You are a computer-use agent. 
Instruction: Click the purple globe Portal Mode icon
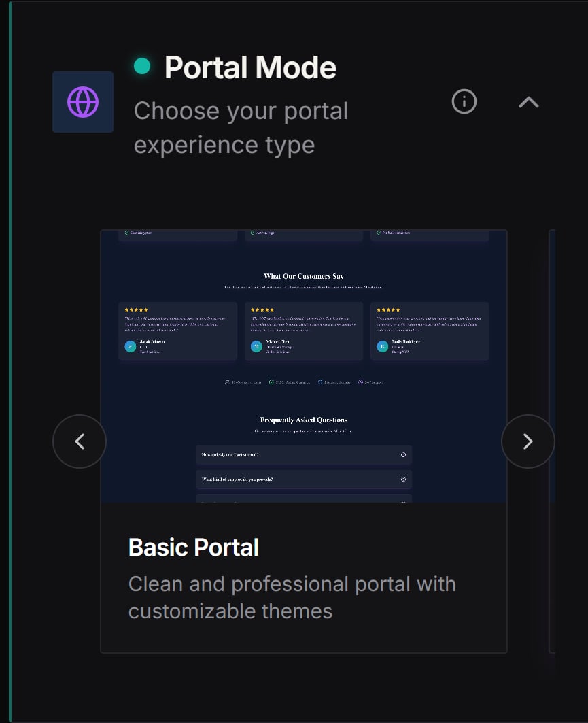(x=83, y=102)
